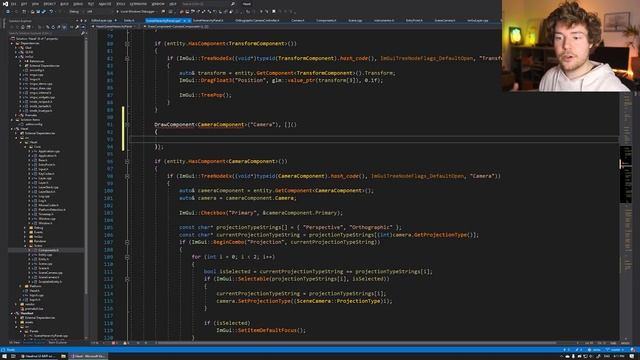Image resolution: width=640 pixels, height=360 pixels.
Task: Select the Platform folder in tree
Action: click(x=35, y=286)
